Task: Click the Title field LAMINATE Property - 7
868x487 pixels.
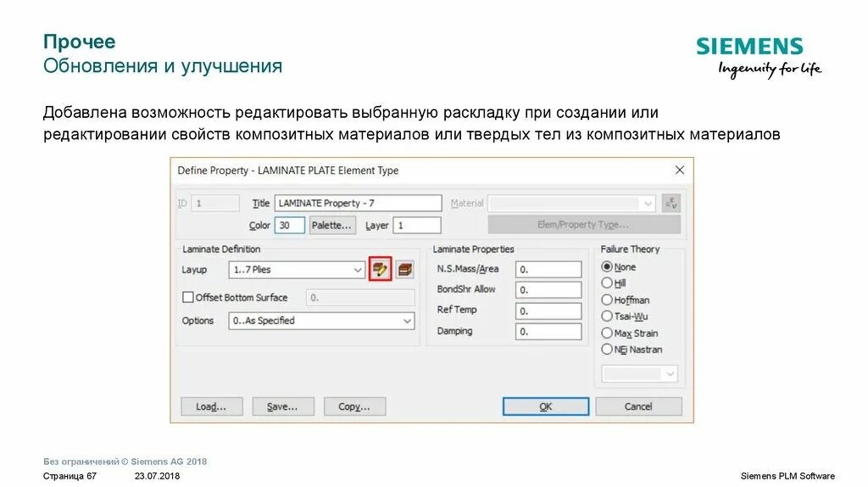Action: (x=359, y=204)
